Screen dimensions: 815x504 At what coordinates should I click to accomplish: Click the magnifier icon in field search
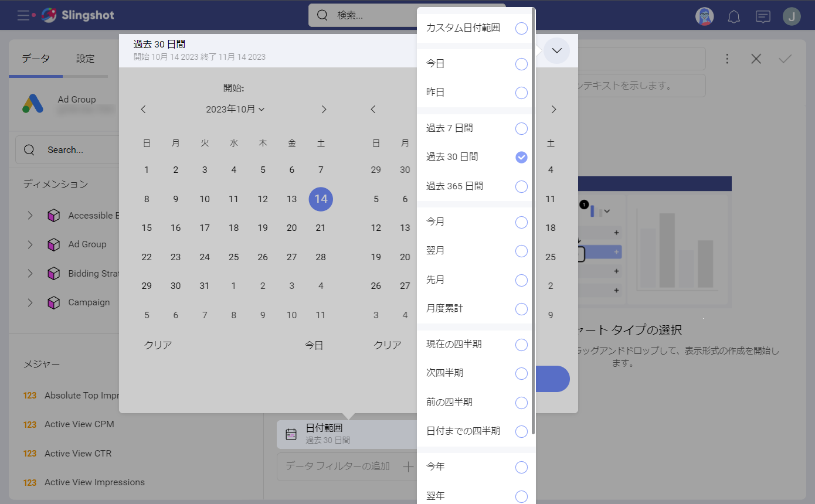(x=29, y=150)
